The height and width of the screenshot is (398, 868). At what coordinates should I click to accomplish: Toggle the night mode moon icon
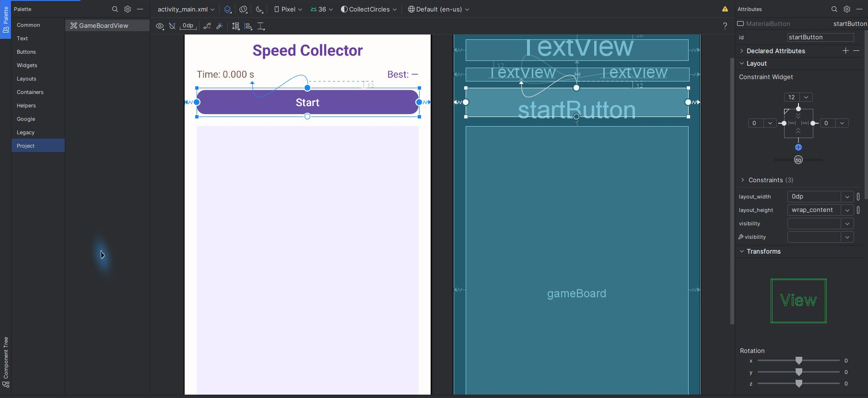tap(259, 9)
